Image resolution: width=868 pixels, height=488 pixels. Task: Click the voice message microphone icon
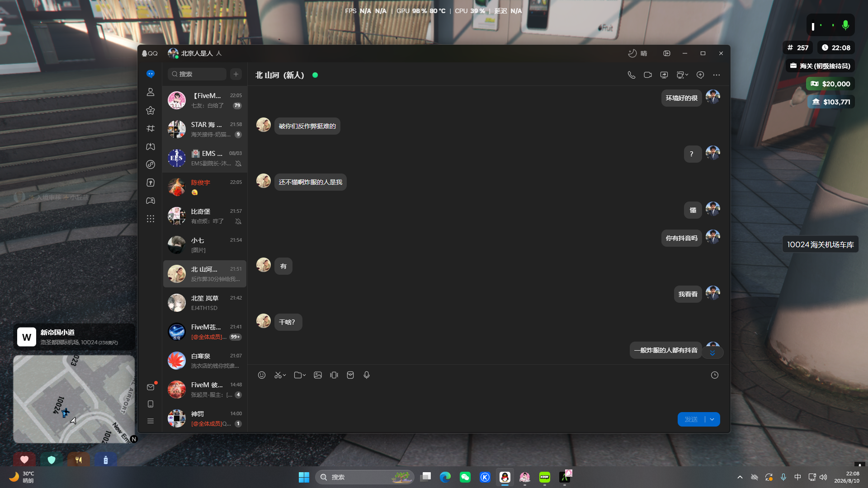point(367,375)
